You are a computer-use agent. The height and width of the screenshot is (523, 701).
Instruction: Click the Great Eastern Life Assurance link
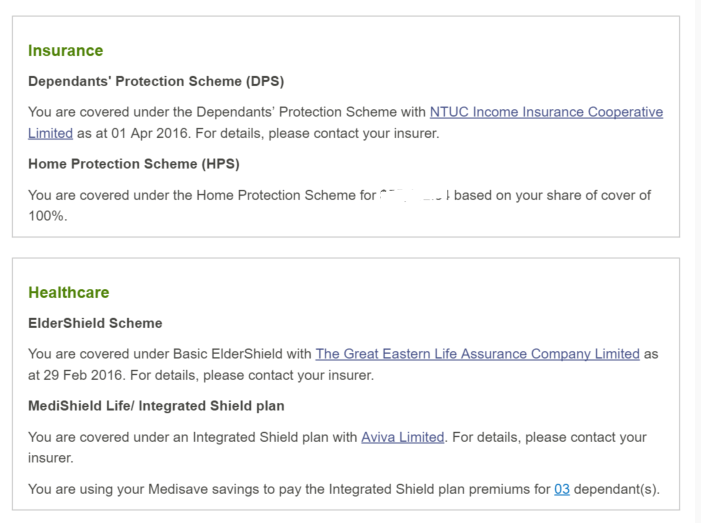pos(477,354)
